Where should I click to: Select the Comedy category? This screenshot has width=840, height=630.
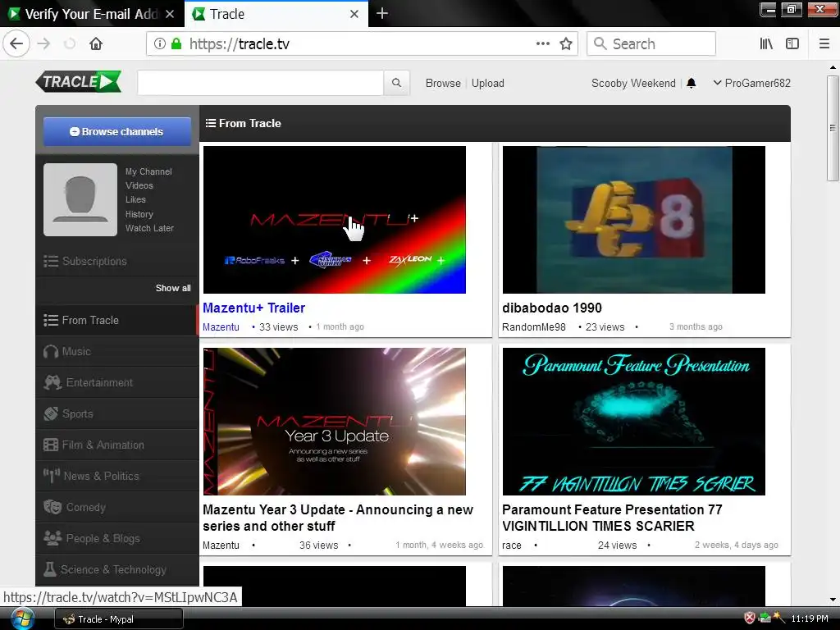(x=117, y=507)
